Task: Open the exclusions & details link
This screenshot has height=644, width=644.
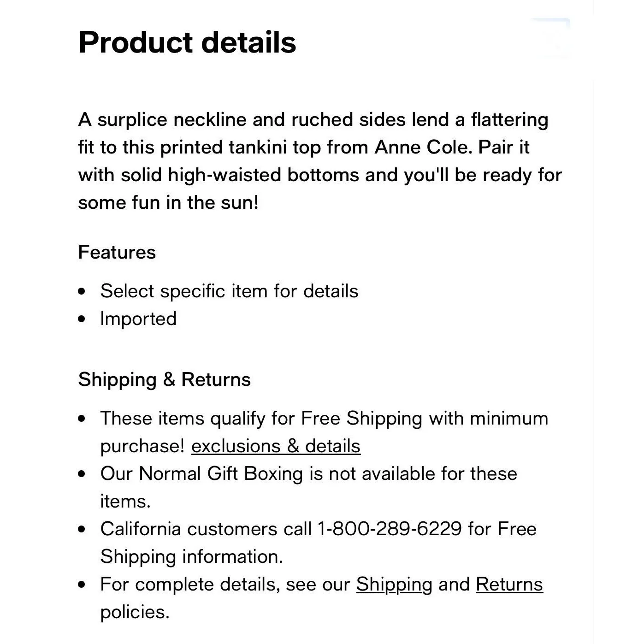Action: click(x=276, y=446)
